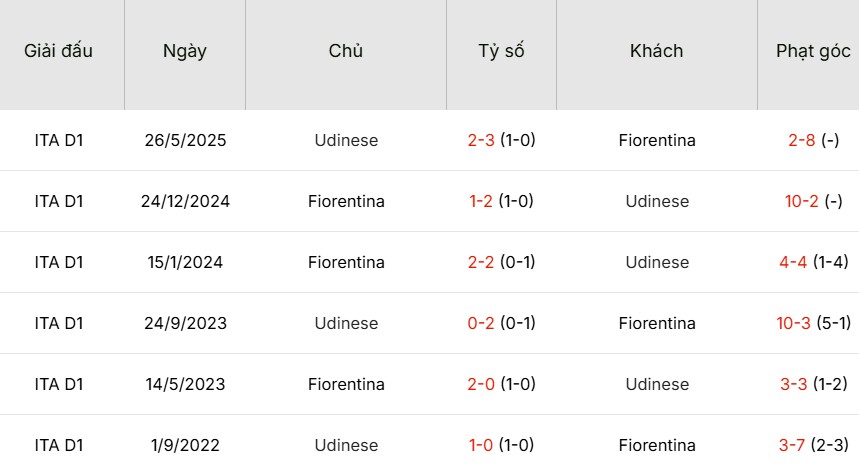This screenshot has width=859, height=466.
Task: Open away team Fiorentina in 26/5/2025 row
Action: [x=657, y=140]
